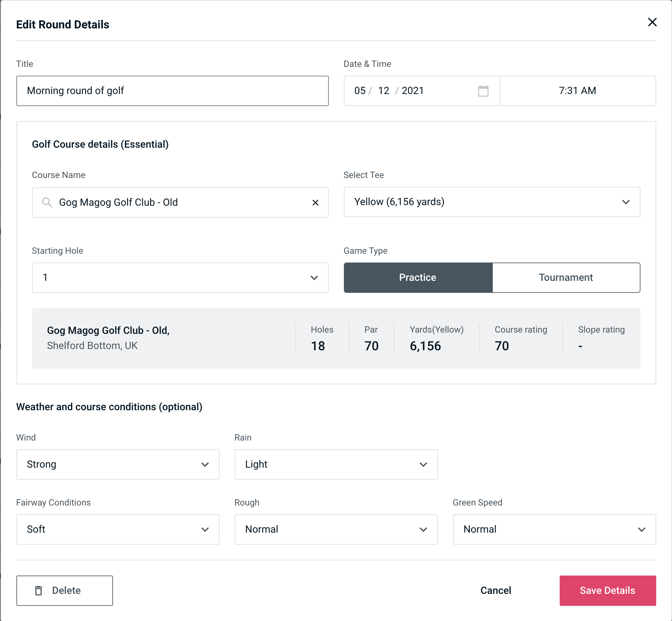This screenshot has width=672, height=621.
Task: Click the search icon in Course Name field
Action: pos(47,202)
